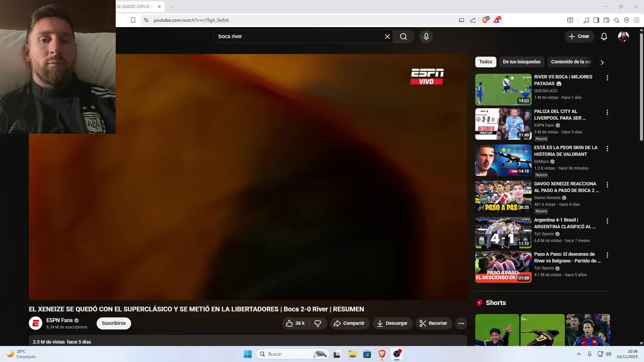Viewport: 644px width, 362px height.
Task: Open Argentina 4-1 Brasil video title
Action: [565, 223]
